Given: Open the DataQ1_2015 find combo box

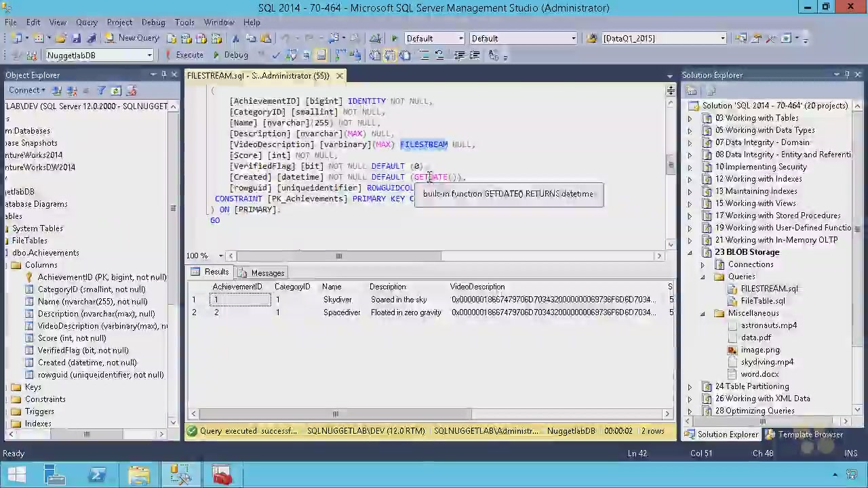Looking at the screenshot, I should point(722,39).
